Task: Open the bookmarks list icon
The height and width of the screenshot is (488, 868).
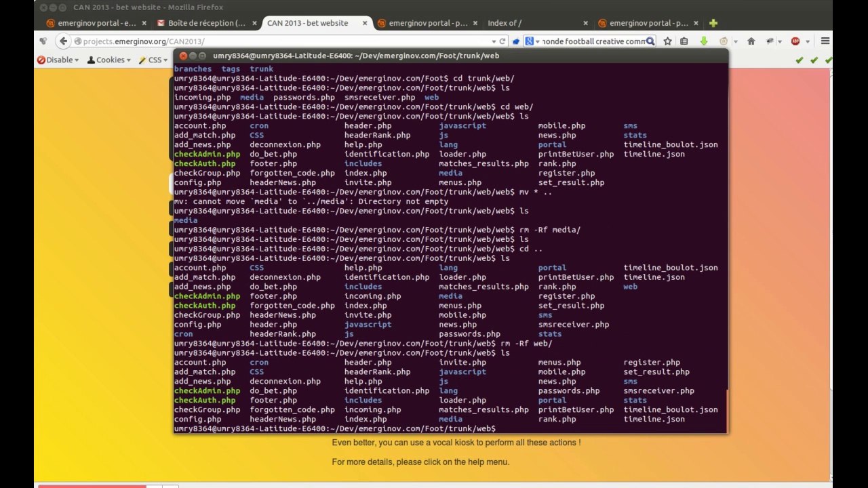Action: pos(684,41)
